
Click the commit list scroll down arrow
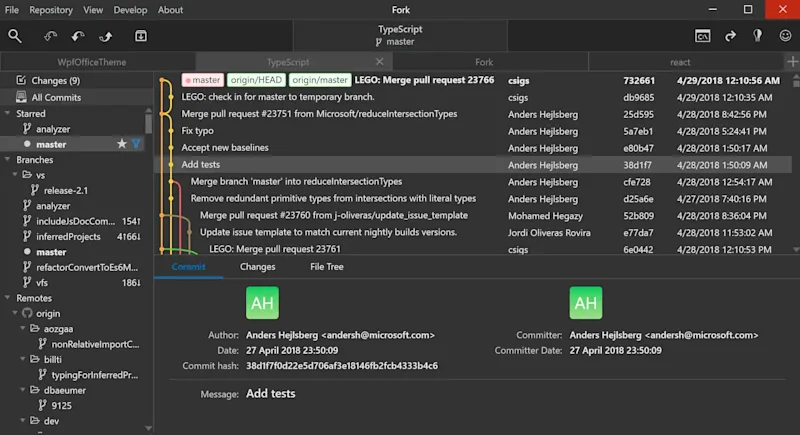796,250
